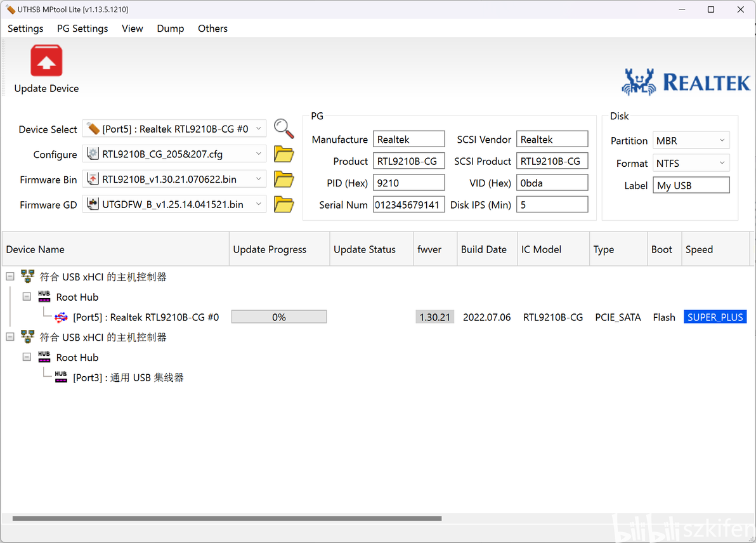Minimize the MPtool window

coord(682,9)
